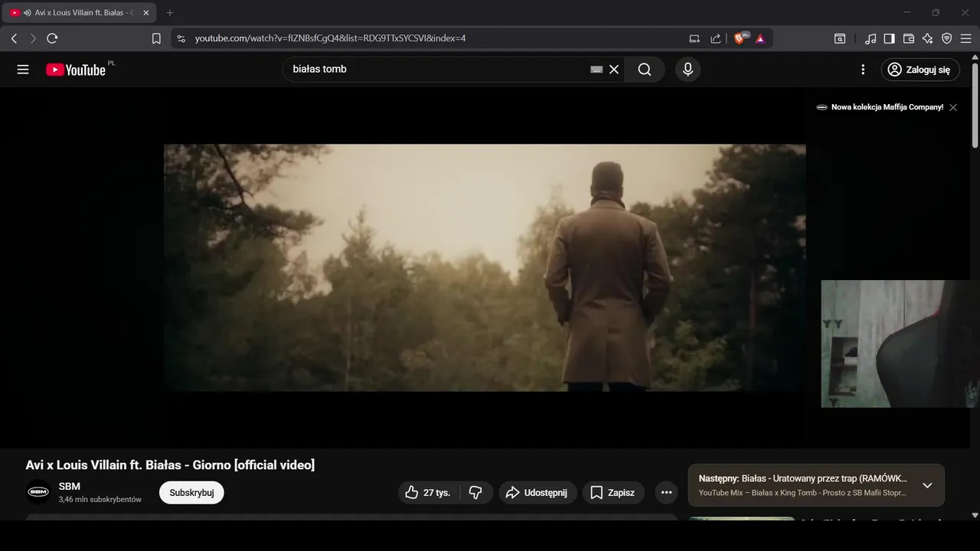Like the video (27 tys.)
The height and width of the screenshot is (551, 980).
429,493
